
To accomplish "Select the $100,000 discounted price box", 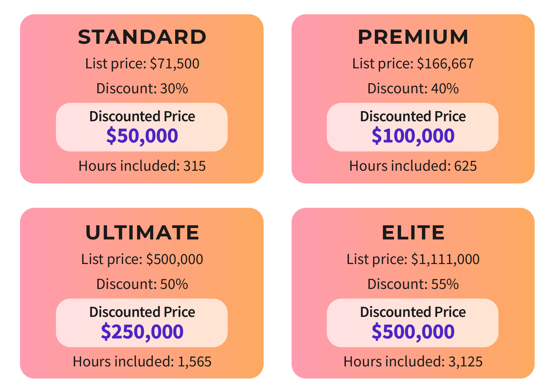I will [x=413, y=127].
